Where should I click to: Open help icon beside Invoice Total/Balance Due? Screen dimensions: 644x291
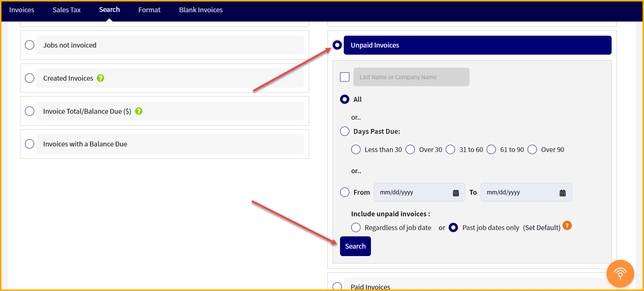tap(139, 111)
